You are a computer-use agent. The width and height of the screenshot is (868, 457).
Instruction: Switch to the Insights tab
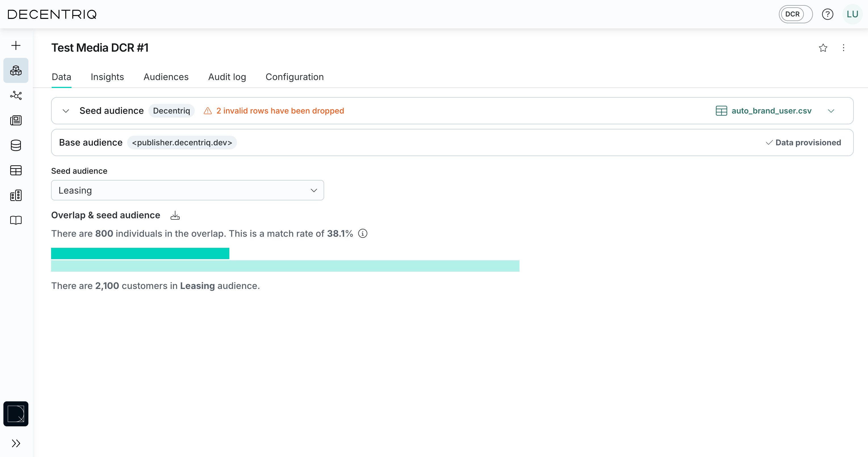pos(107,77)
